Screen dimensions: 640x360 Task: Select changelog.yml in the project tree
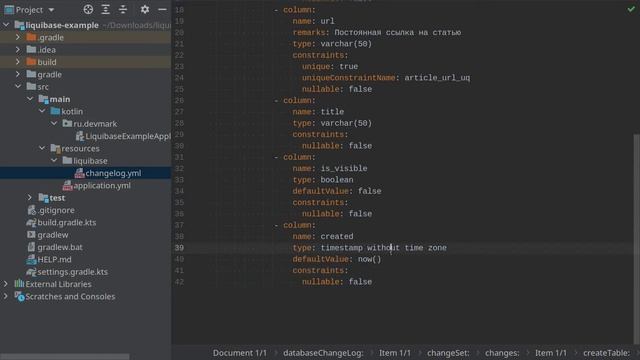(x=113, y=173)
